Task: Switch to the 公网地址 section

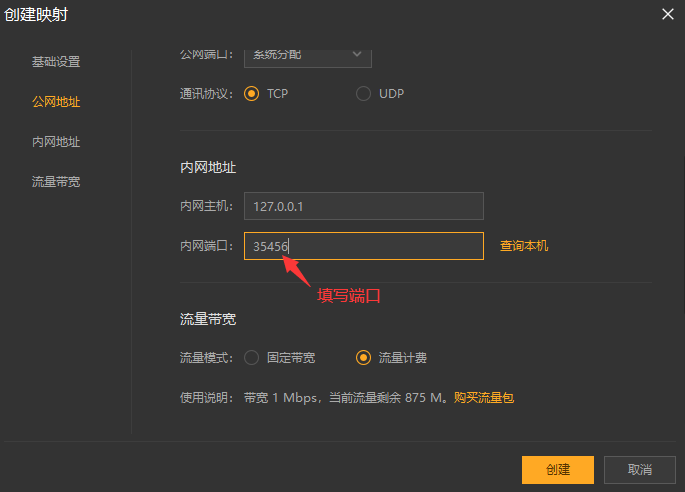Action: coord(56,102)
